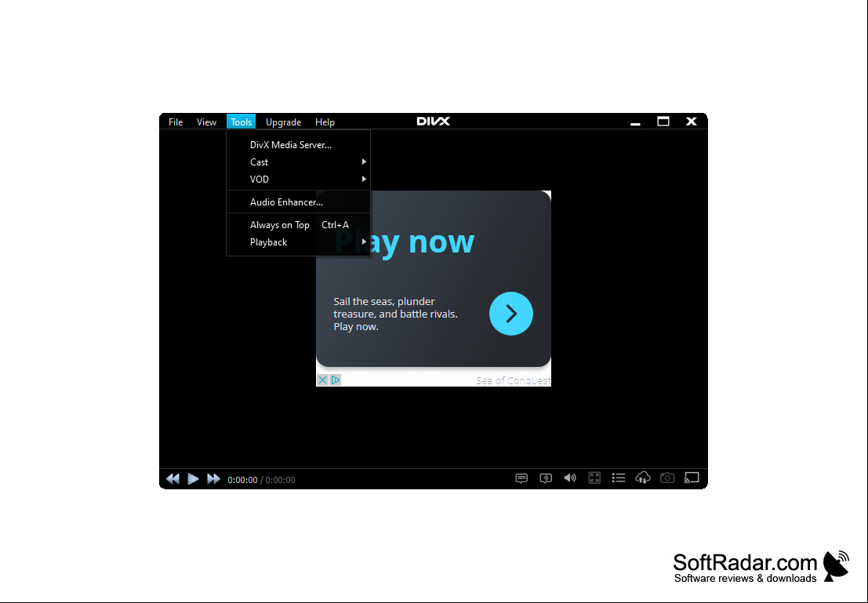Select DivX Media Server... menu entry
This screenshot has width=868, height=603.
[x=299, y=145]
